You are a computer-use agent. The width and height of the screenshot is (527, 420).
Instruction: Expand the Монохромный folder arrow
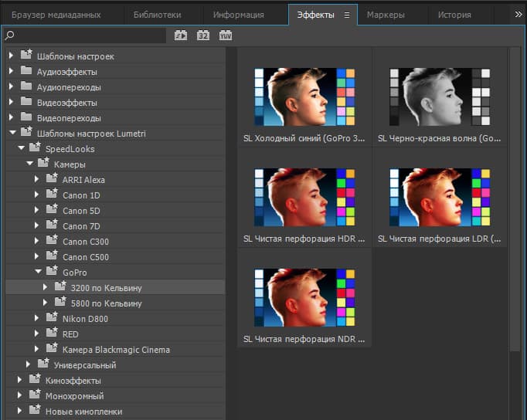19,395
